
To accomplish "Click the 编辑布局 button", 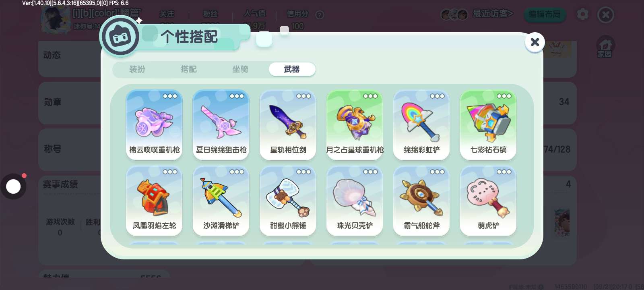I will click(x=545, y=15).
